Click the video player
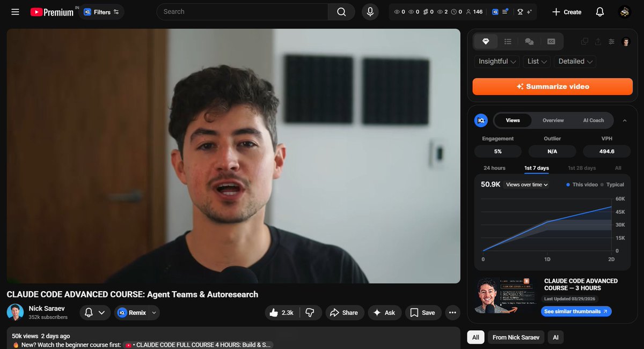The width and height of the screenshot is (644, 349). [x=233, y=156]
